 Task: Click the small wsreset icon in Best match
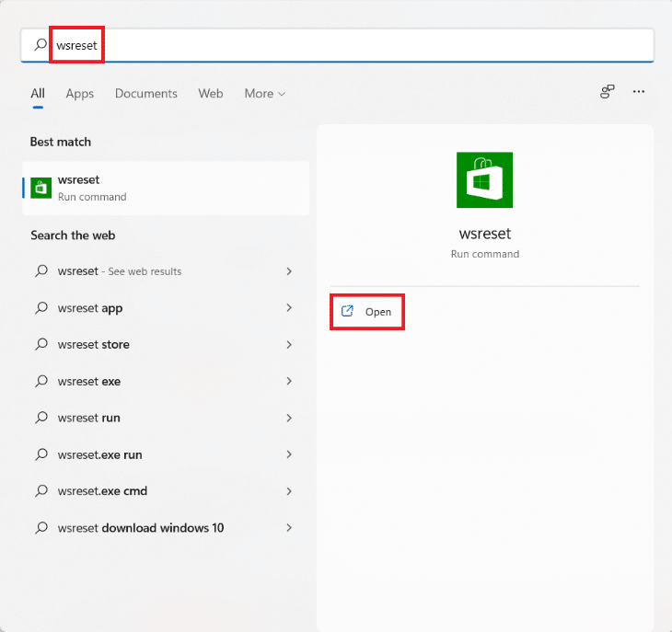[41, 188]
